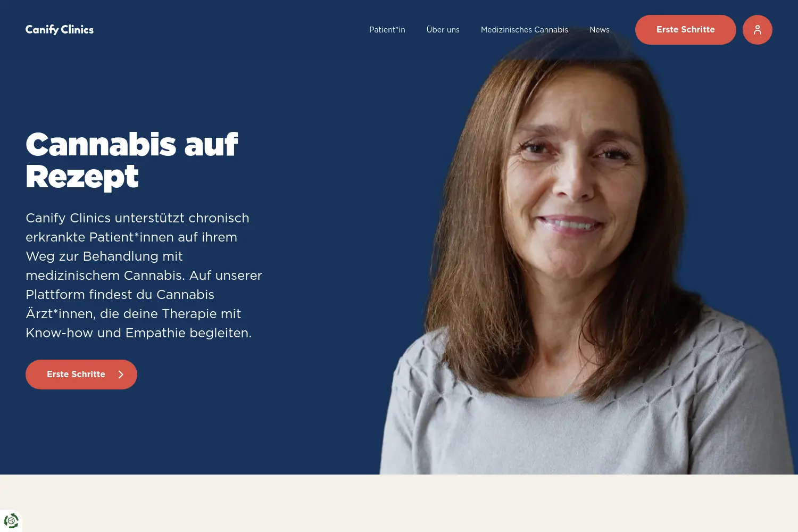The height and width of the screenshot is (532, 798).
Task: Click 'Know-how und Empathie begleiten' text
Action: (x=138, y=333)
